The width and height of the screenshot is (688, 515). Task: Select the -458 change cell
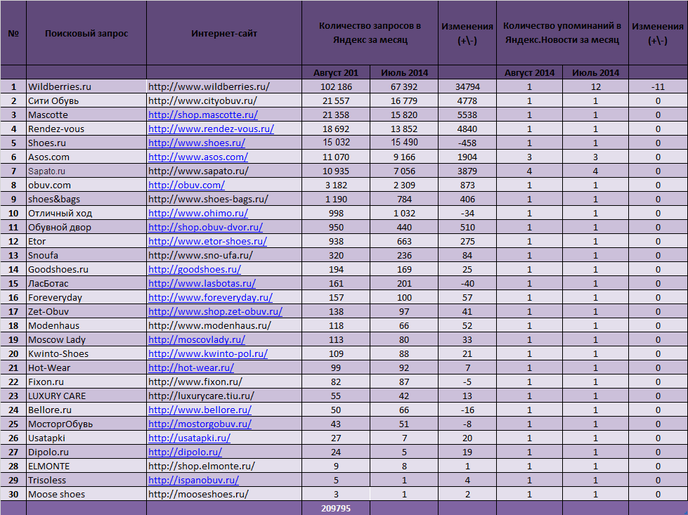tap(467, 143)
